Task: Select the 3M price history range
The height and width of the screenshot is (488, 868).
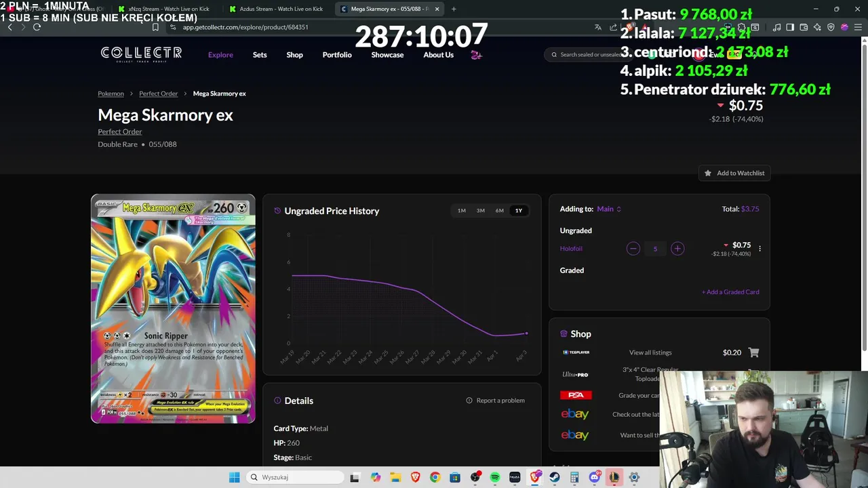Action: 480,211
